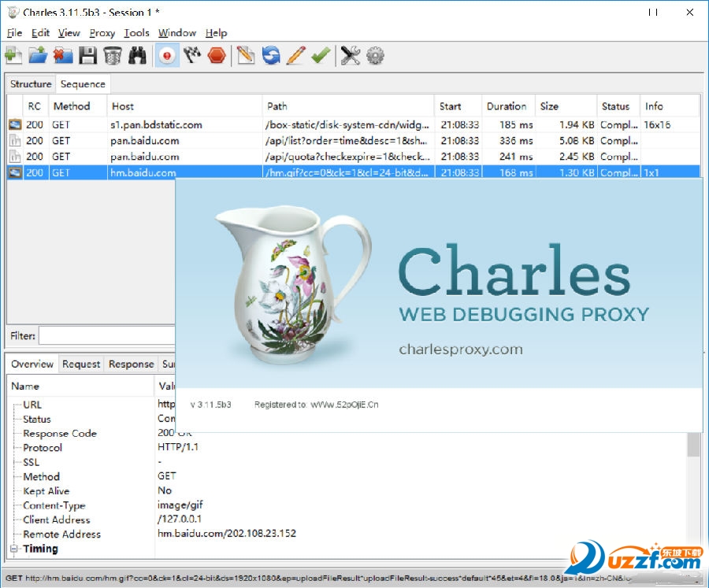Open the Edit menu
The width and height of the screenshot is (709, 588).
click(x=40, y=33)
